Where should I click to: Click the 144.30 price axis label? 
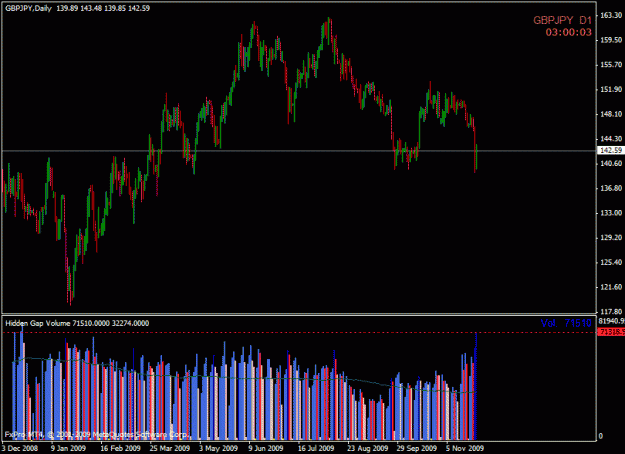(611, 139)
